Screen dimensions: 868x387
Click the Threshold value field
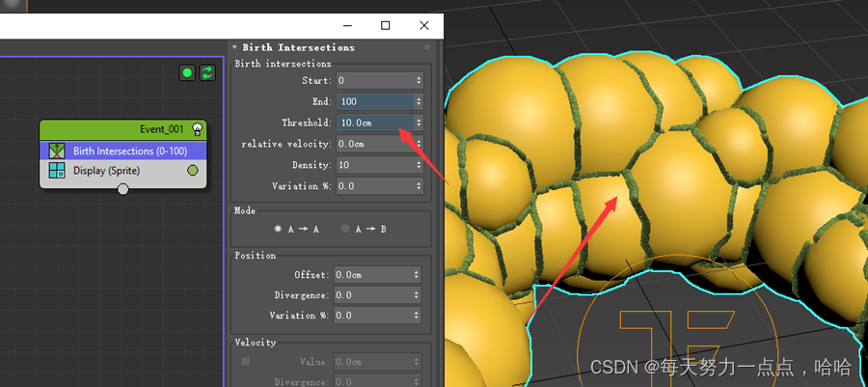click(x=375, y=123)
